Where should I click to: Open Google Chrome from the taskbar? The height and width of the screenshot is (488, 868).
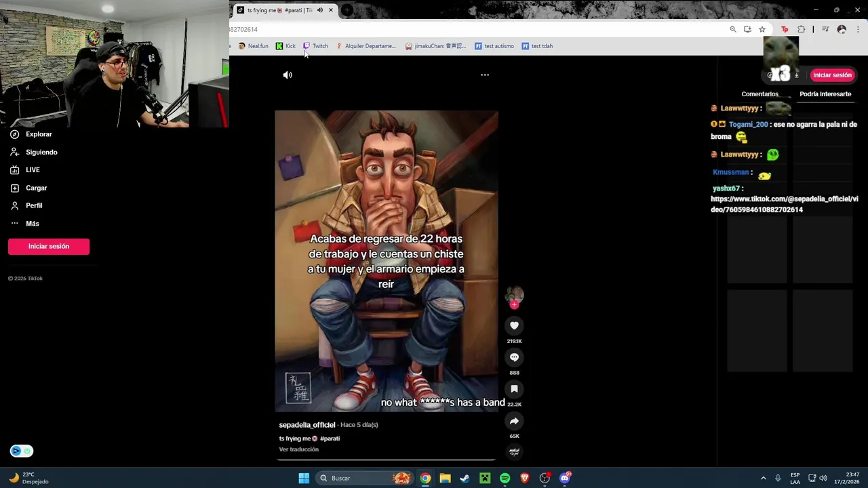425,478
